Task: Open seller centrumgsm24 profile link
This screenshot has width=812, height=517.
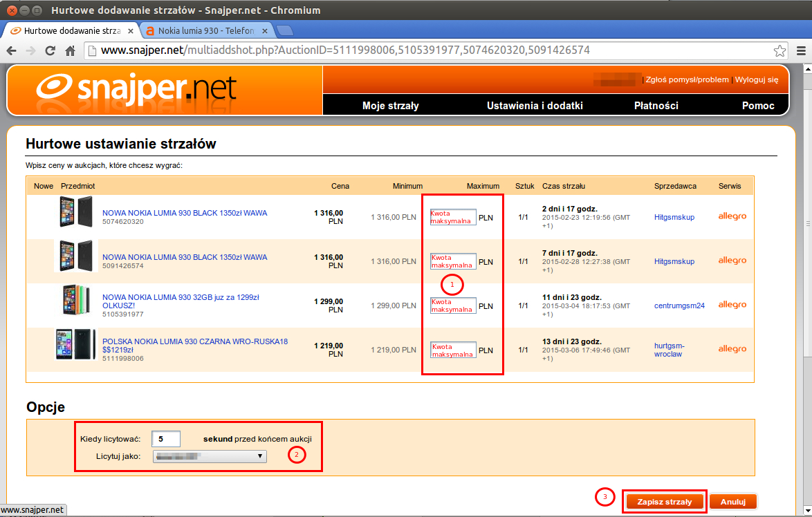Action: point(679,305)
